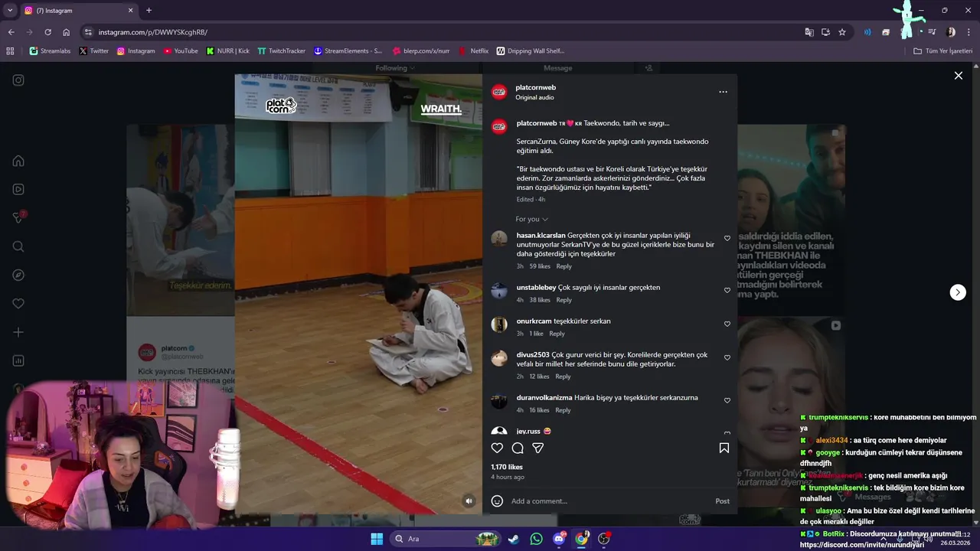Reply to unstablebey's comment
980x551 pixels.
point(564,300)
